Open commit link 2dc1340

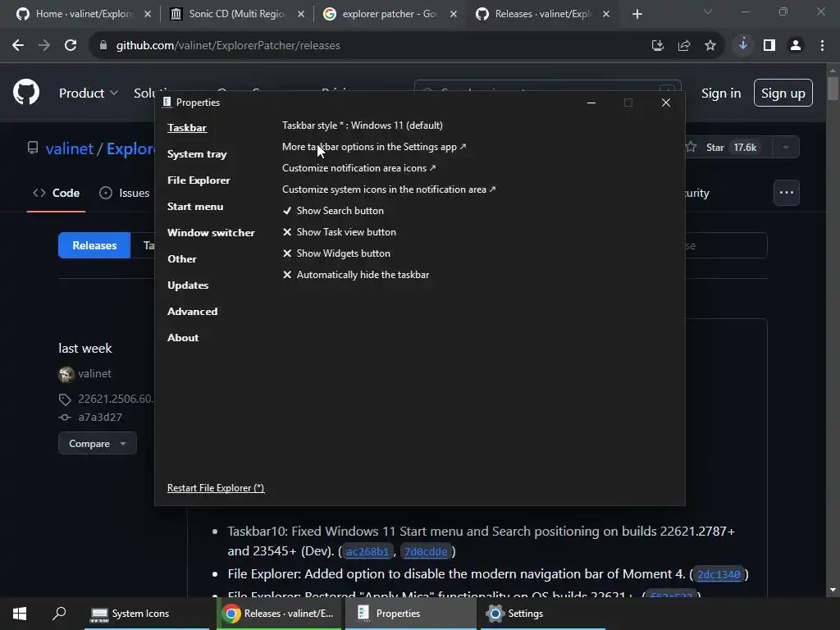click(x=719, y=574)
